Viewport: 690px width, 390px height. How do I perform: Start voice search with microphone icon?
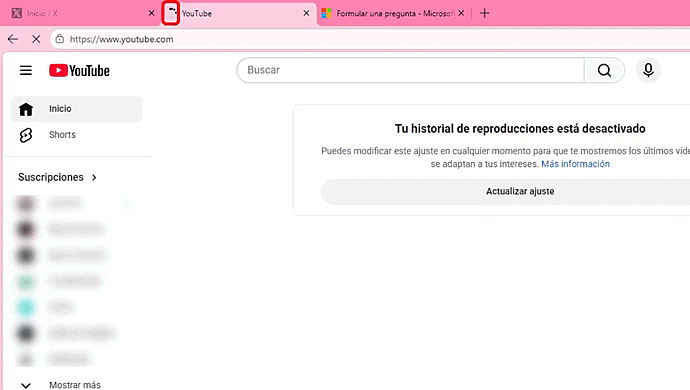(x=648, y=70)
